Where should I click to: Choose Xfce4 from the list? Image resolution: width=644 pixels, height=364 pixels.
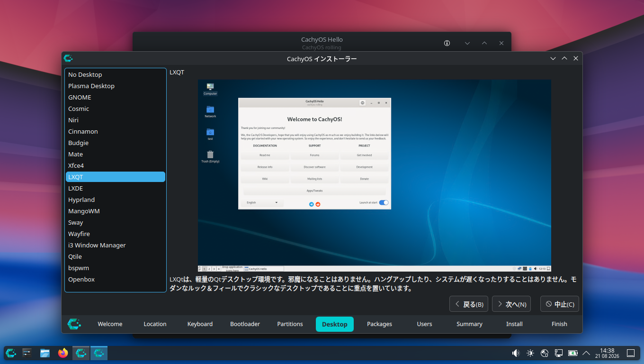[116, 165]
